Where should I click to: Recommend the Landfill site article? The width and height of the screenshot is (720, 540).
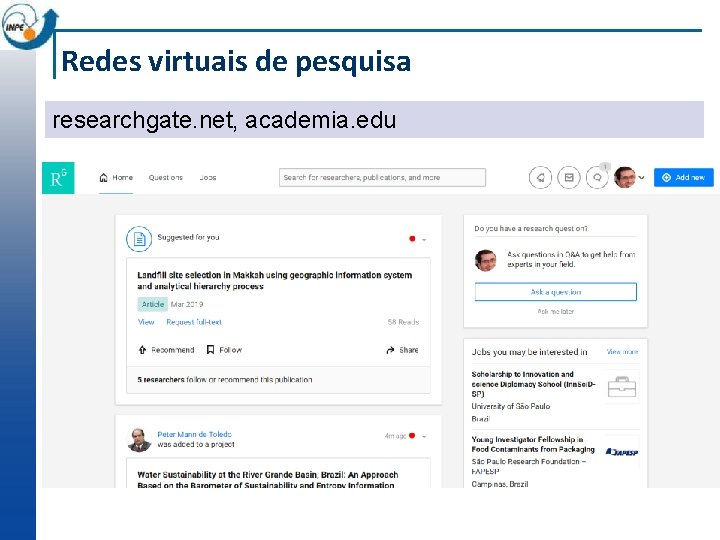click(x=166, y=350)
